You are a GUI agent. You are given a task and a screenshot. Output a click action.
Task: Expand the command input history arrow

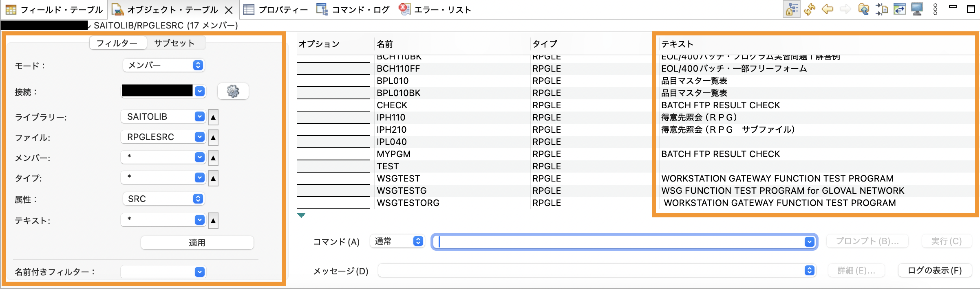[x=810, y=242]
